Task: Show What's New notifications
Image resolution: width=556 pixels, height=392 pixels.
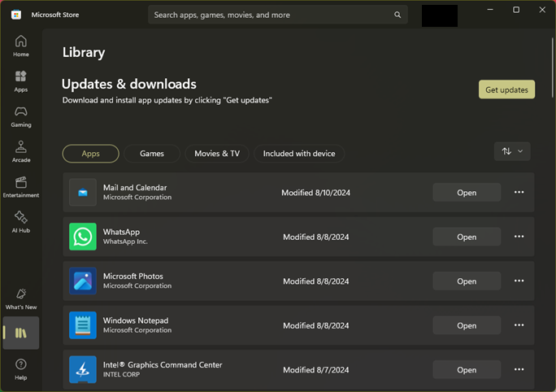Action: pos(21,298)
